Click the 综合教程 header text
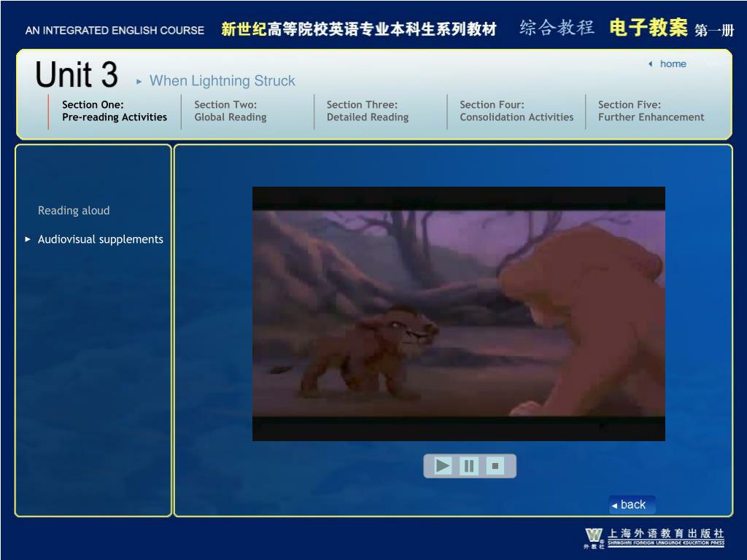The image size is (747, 560). (557, 28)
